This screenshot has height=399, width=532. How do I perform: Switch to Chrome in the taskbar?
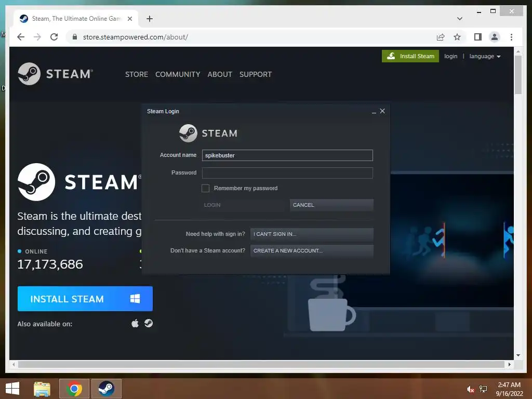click(x=74, y=389)
